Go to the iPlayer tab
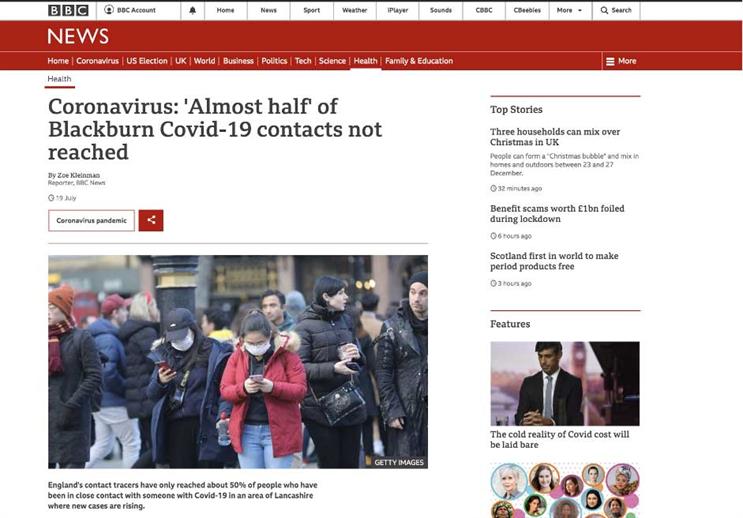The image size is (743, 518). [398, 10]
